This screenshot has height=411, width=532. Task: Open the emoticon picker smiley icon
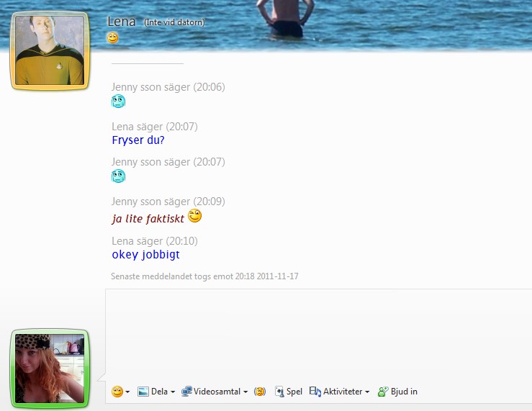(117, 392)
